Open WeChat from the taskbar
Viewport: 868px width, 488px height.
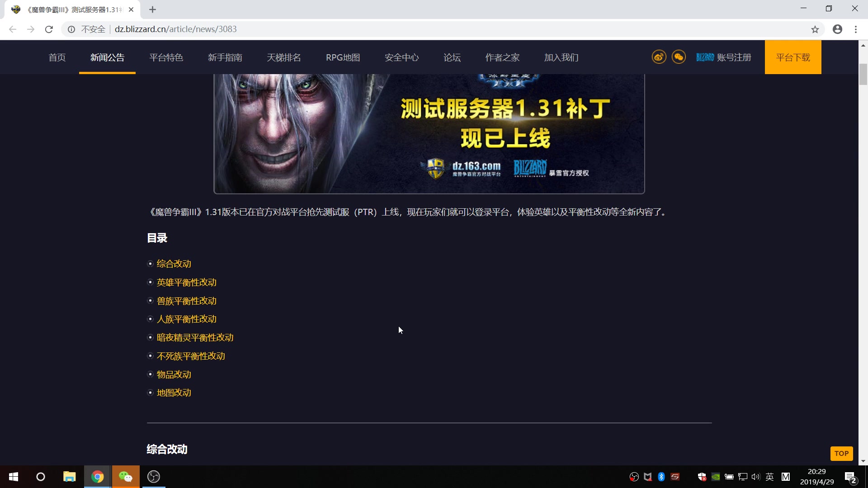(x=126, y=477)
